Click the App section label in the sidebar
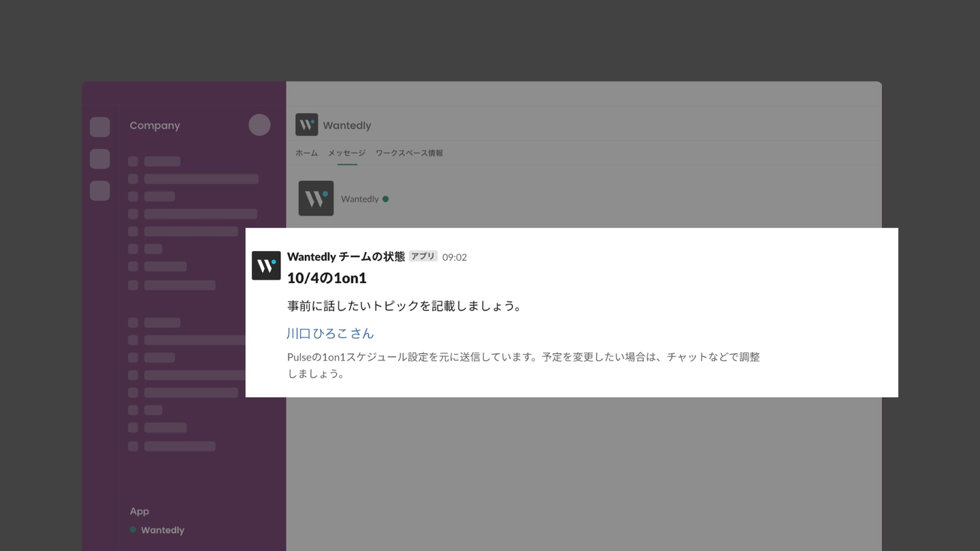Screen dimensions: 980x551 (140, 512)
